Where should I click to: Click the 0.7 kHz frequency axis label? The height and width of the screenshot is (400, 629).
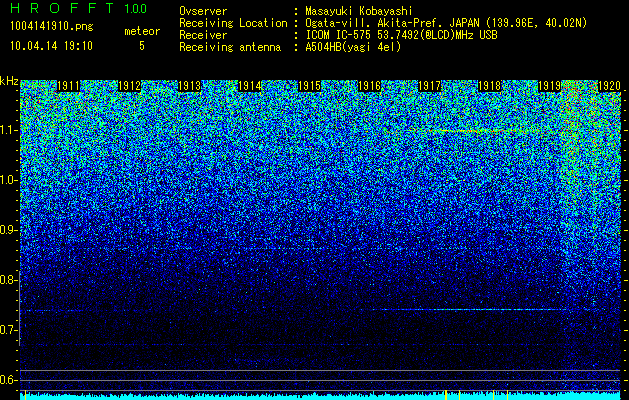point(8,330)
